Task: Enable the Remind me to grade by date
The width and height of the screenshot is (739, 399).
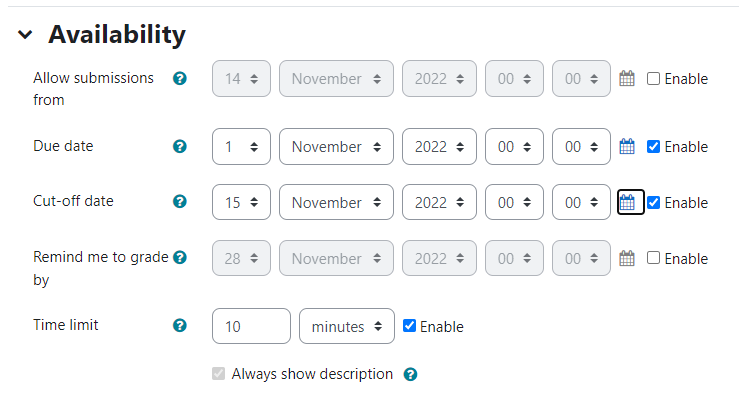Action: pyautogui.click(x=653, y=258)
